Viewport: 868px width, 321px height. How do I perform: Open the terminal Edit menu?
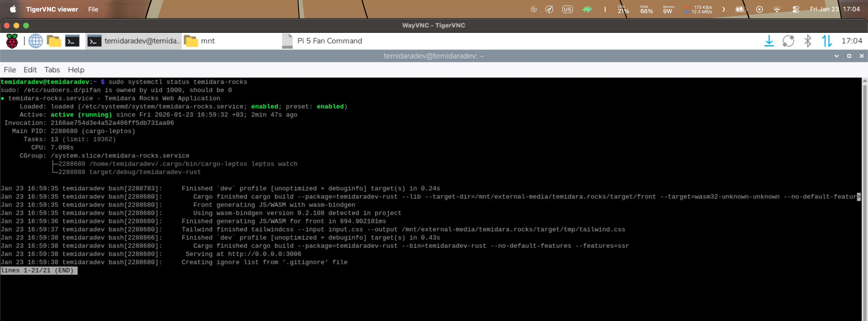[30, 70]
